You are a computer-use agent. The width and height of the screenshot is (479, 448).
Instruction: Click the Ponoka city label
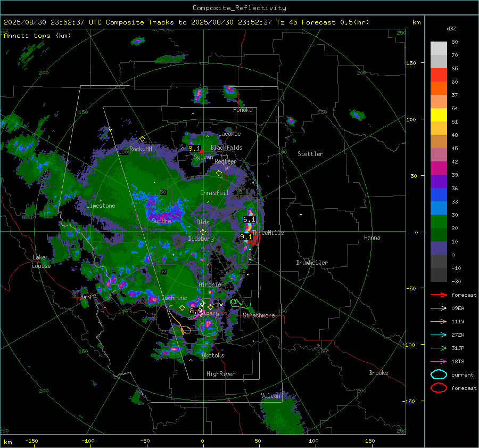pos(243,110)
